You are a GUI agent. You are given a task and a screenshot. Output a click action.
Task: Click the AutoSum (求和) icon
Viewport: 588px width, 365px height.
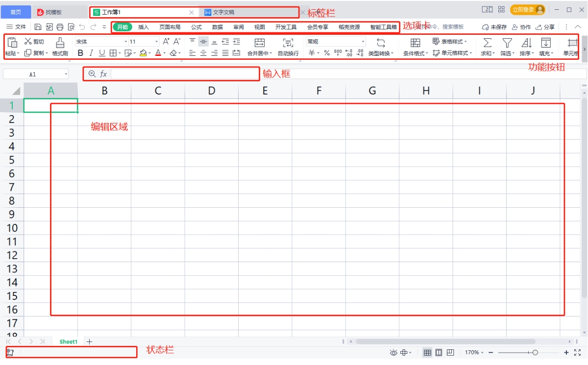point(487,44)
